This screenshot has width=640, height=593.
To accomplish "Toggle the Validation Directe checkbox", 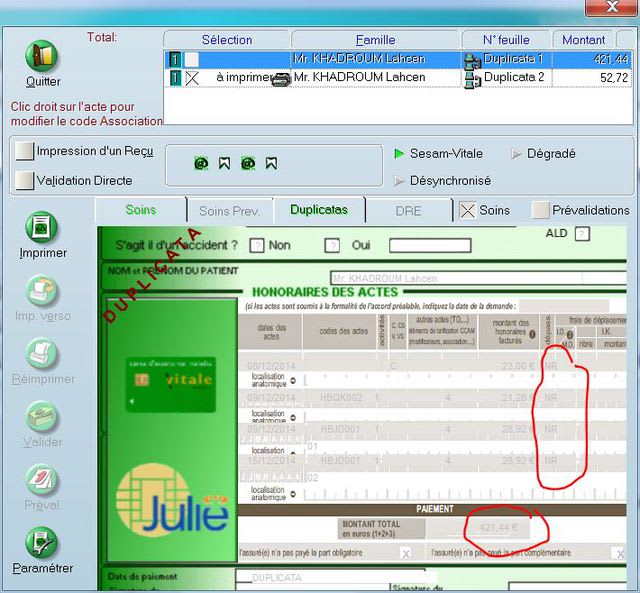I will [x=24, y=180].
